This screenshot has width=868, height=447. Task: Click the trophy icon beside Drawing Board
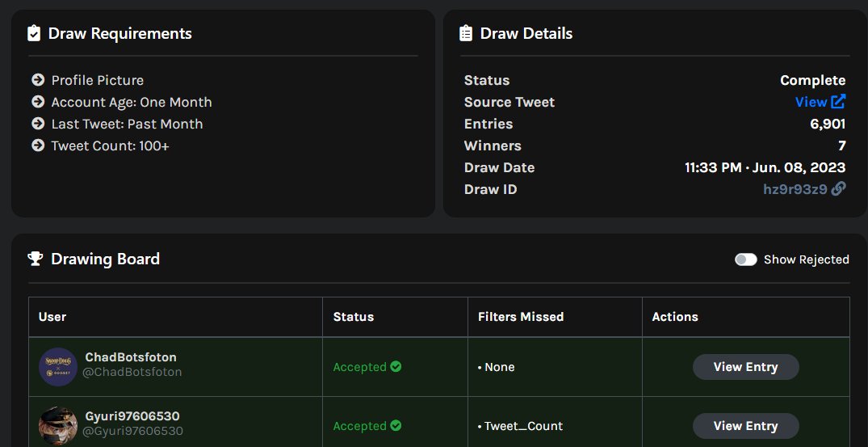click(x=36, y=259)
